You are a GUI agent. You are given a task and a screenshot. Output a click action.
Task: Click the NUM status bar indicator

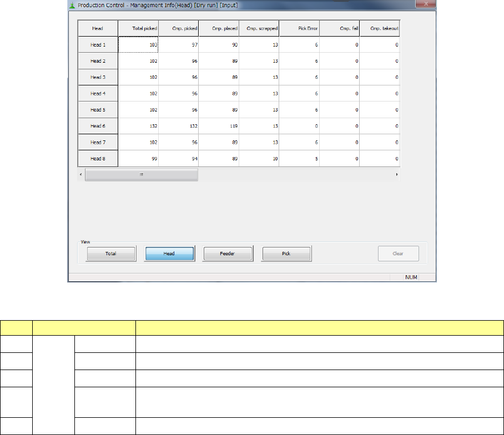[x=411, y=277]
